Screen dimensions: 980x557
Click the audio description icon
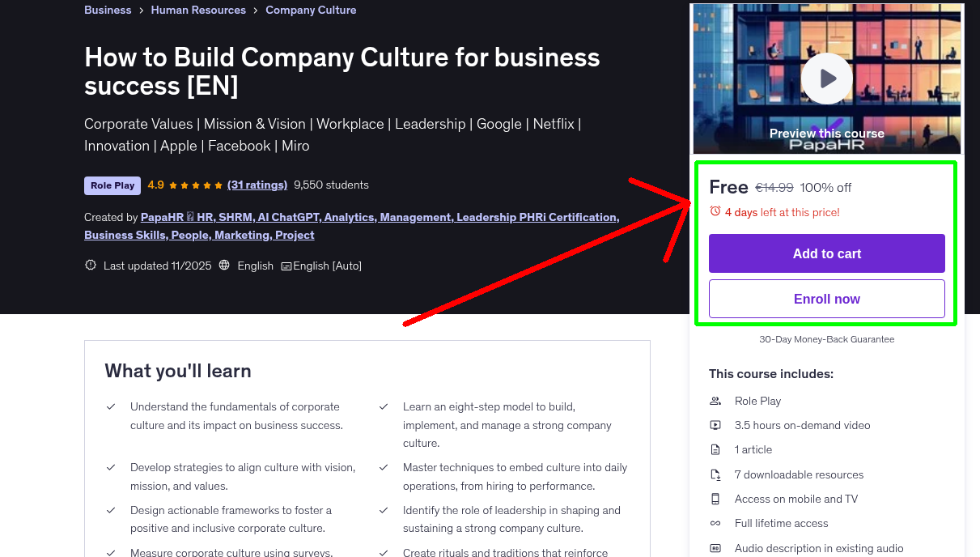(x=715, y=548)
